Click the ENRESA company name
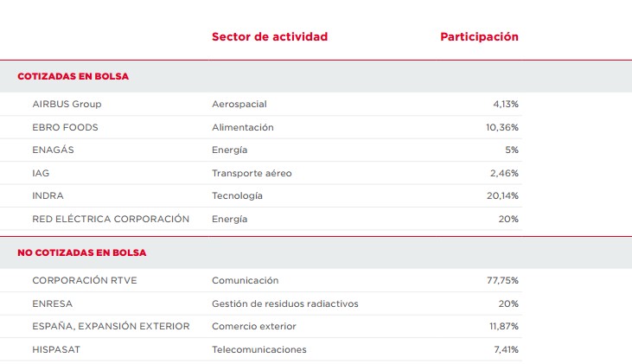 pos(52,303)
